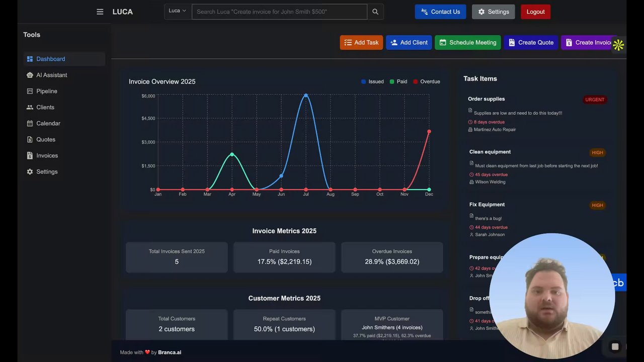
Task: Open AI Assistant robot icon
Action: 30,75
